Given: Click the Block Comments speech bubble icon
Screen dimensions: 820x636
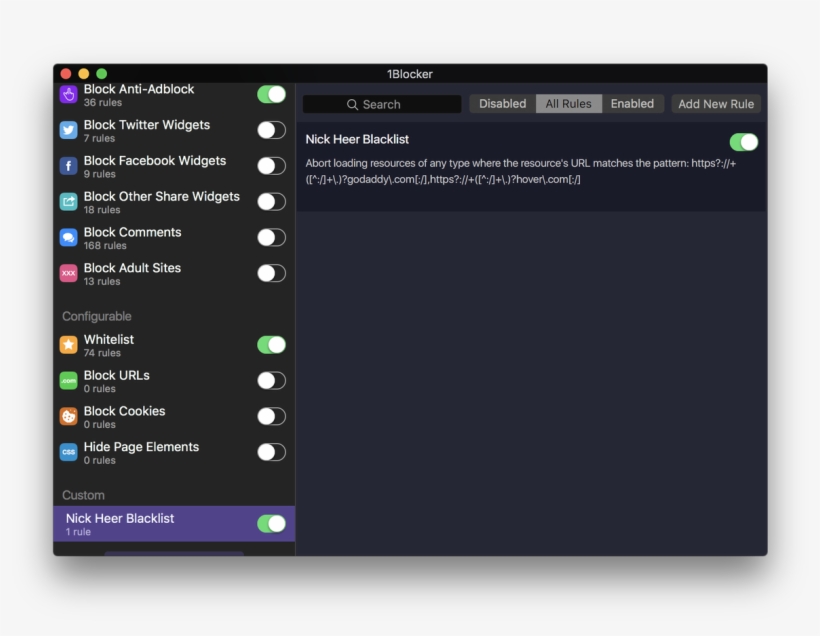Looking at the screenshot, I should click(x=69, y=237).
